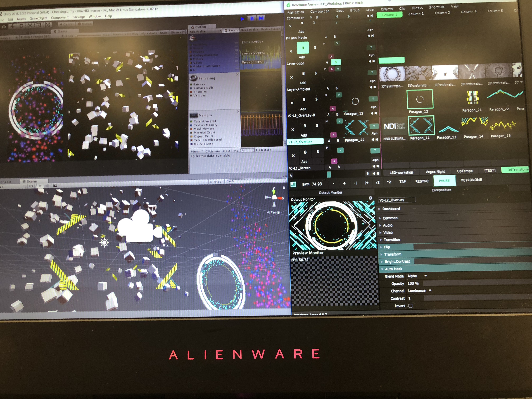
Task: Select the Move tool in the Unity toolbar
Action: pyautogui.click(x=13, y=26)
